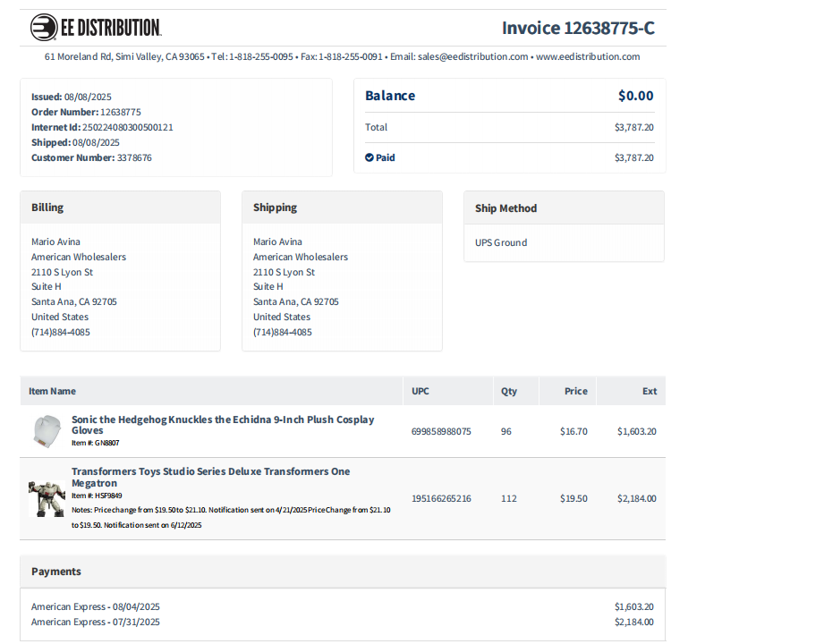The height and width of the screenshot is (644, 824).
Task: Open the Transformers One Megatron item link
Action: pyautogui.click(x=211, y=477)
